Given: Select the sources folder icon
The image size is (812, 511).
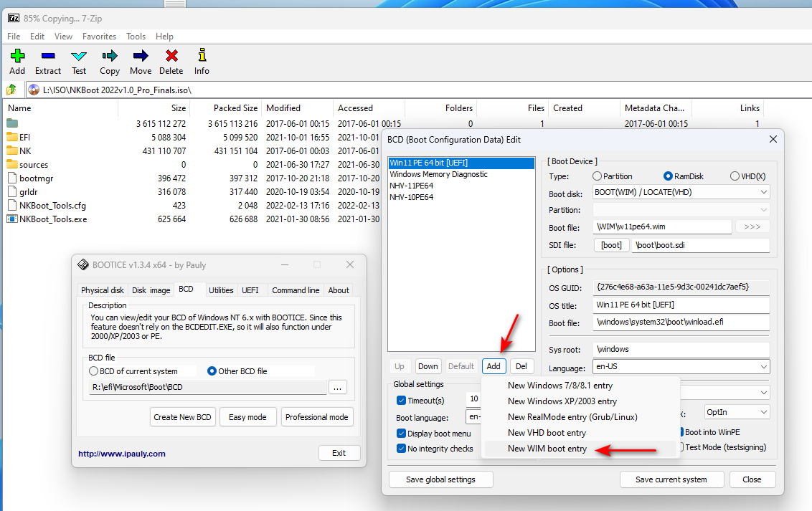Looking at the screenshot, I should click(12, 164).
